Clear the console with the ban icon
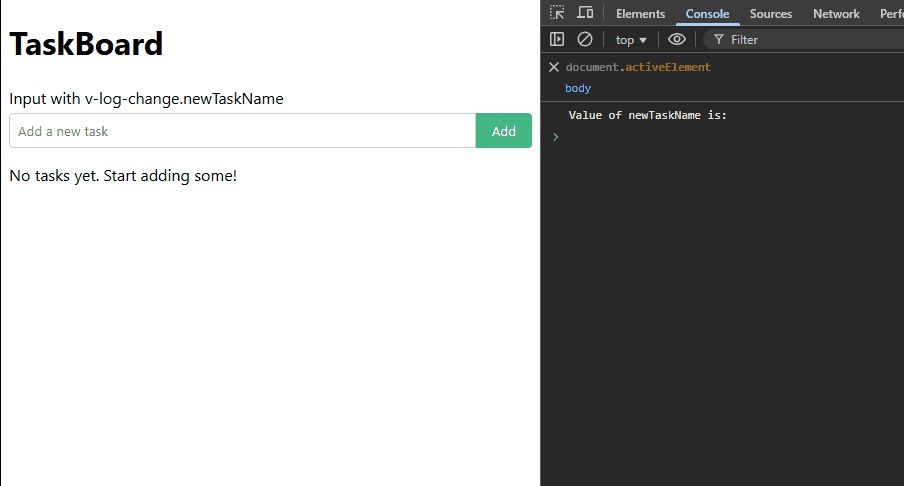 coord(585,39)
